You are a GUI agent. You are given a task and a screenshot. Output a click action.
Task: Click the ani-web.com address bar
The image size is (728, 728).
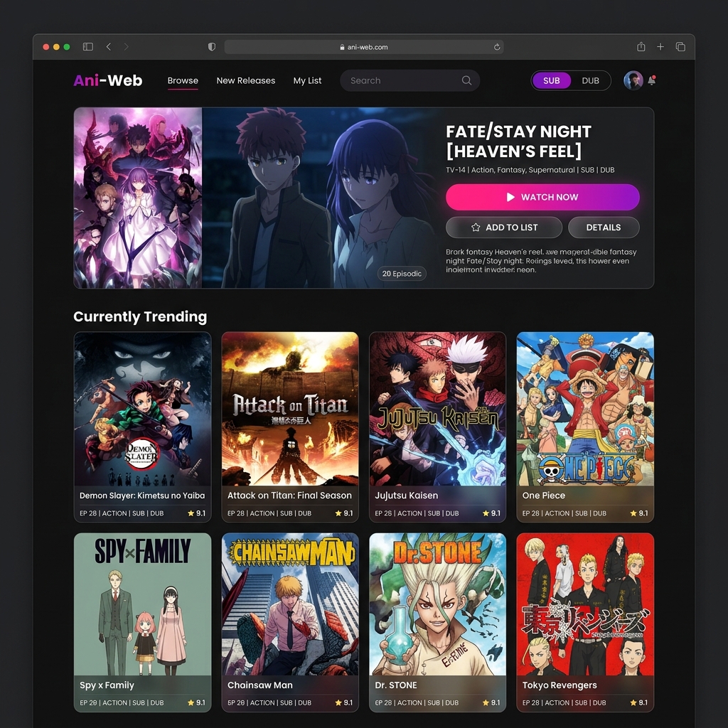click(364, 47)
